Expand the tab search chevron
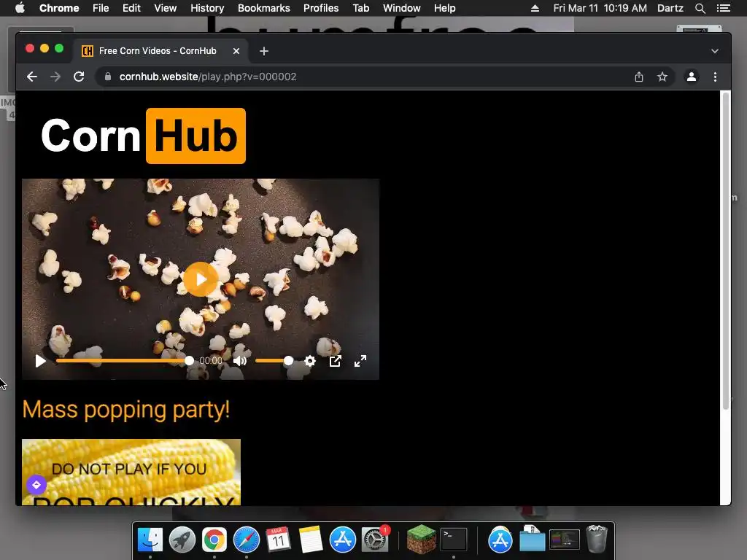This screenshot has width=747, height=560. tap(715, 51)
